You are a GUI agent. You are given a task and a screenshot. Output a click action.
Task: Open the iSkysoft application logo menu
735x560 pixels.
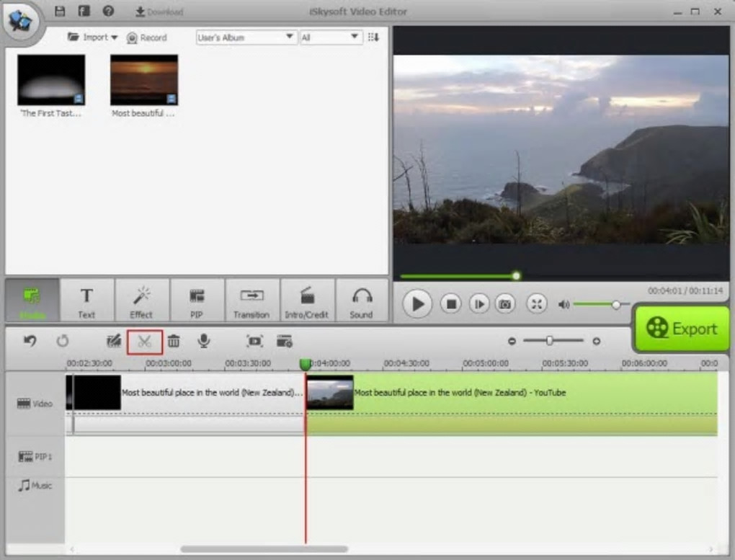(20, 20)
